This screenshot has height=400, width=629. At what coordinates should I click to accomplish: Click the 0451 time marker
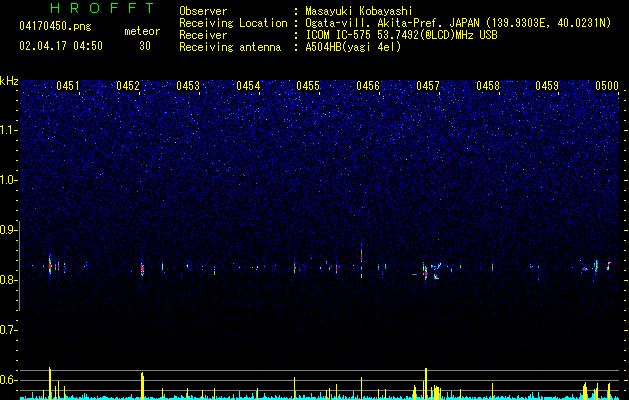click(68, 85)
